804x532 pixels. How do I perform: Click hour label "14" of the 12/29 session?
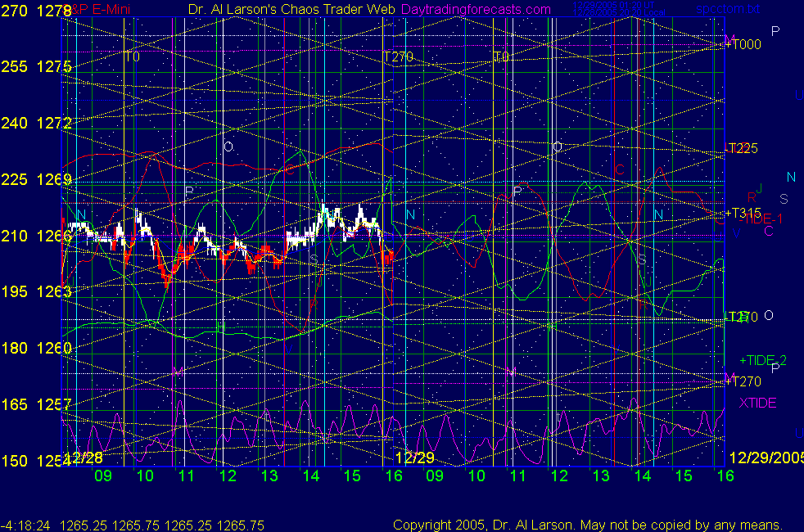(x=643, y=476)
